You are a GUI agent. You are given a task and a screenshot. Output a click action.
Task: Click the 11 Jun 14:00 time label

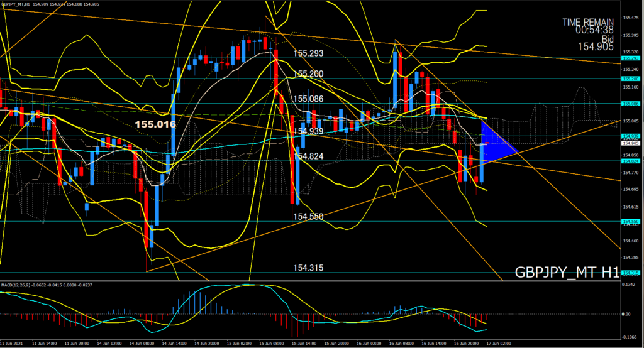tap(44, 344)
